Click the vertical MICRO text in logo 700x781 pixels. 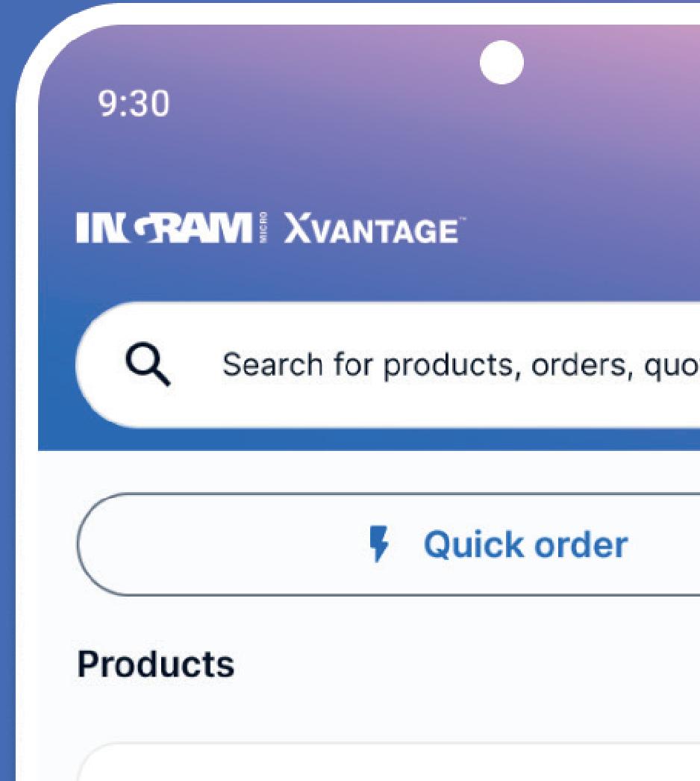(x=263, y=228)
